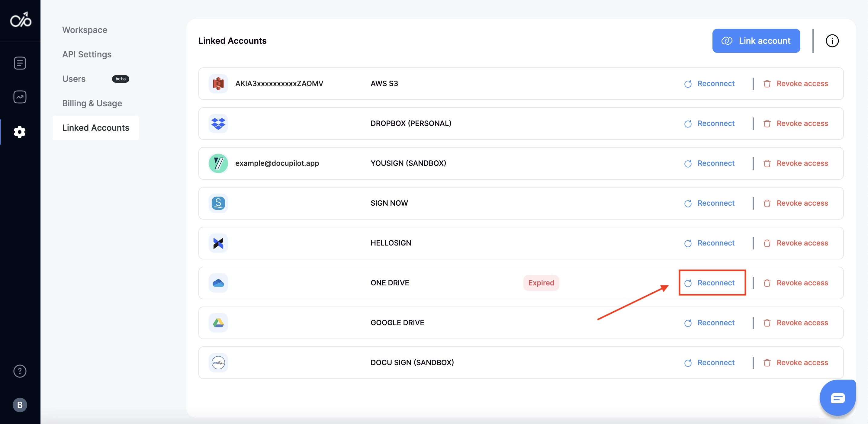This screenshot has width=868, height=424.
Task: Open the templates document icon in sidebar
Action: click(20, 63)
